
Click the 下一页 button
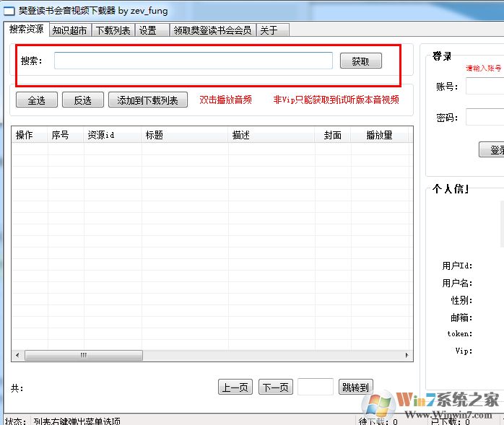coord(276,387)
